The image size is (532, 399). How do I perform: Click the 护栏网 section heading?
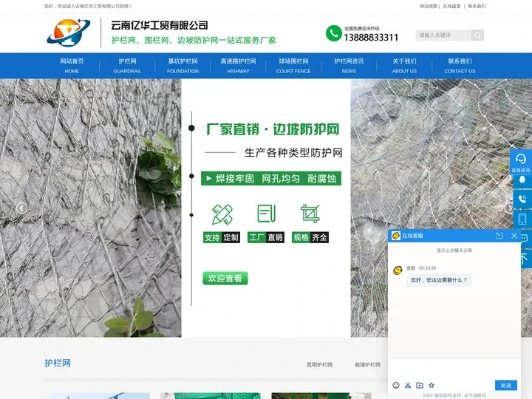point(58,363)
